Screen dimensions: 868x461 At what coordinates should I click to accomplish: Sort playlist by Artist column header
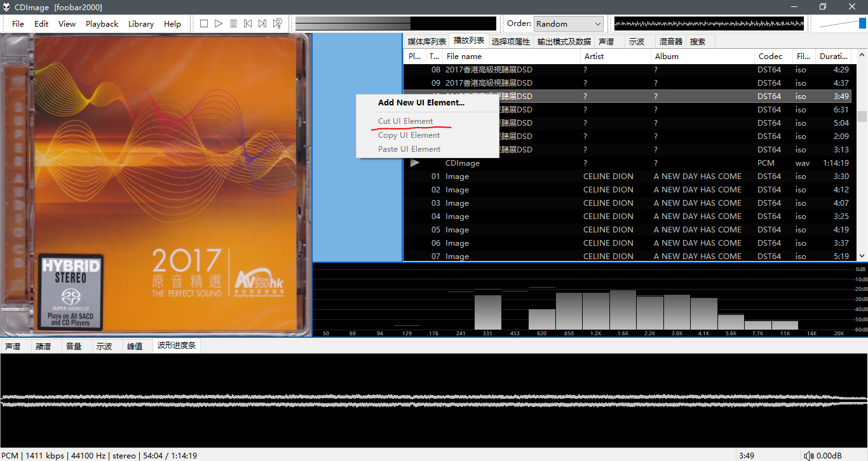(x=615, y=57)
